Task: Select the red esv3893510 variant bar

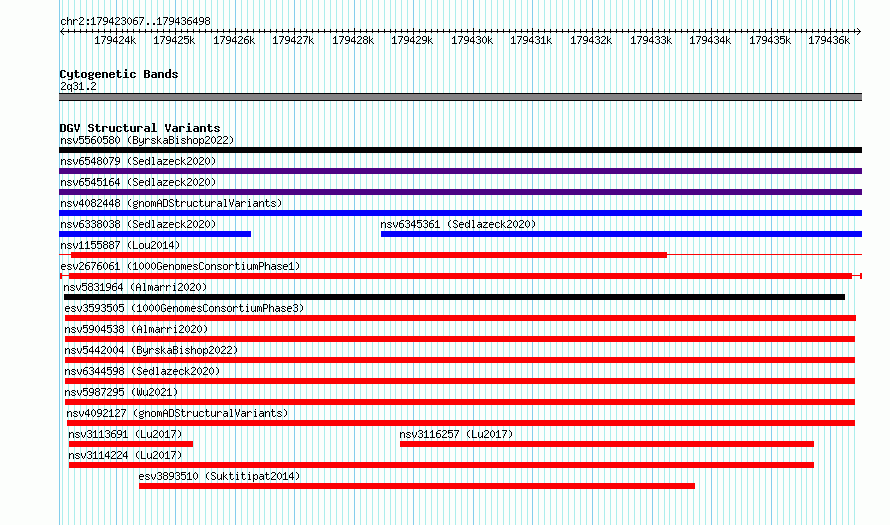Action: tap(417, 486)
